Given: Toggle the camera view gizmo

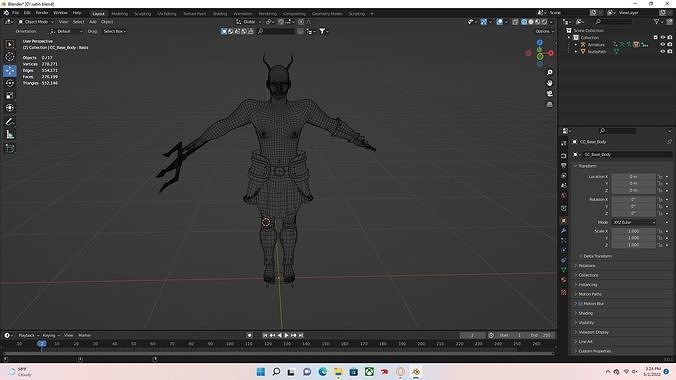Looking at the screenshot, I should [549, 94].
